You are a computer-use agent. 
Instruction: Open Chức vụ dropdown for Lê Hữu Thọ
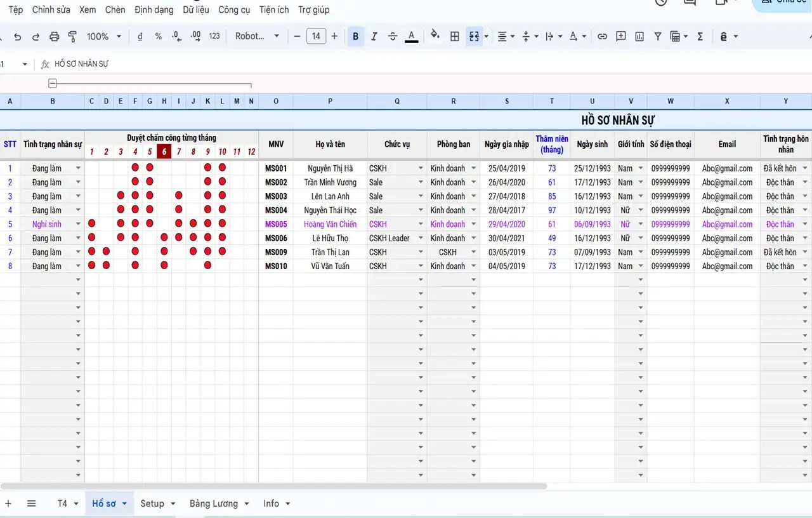420,239
